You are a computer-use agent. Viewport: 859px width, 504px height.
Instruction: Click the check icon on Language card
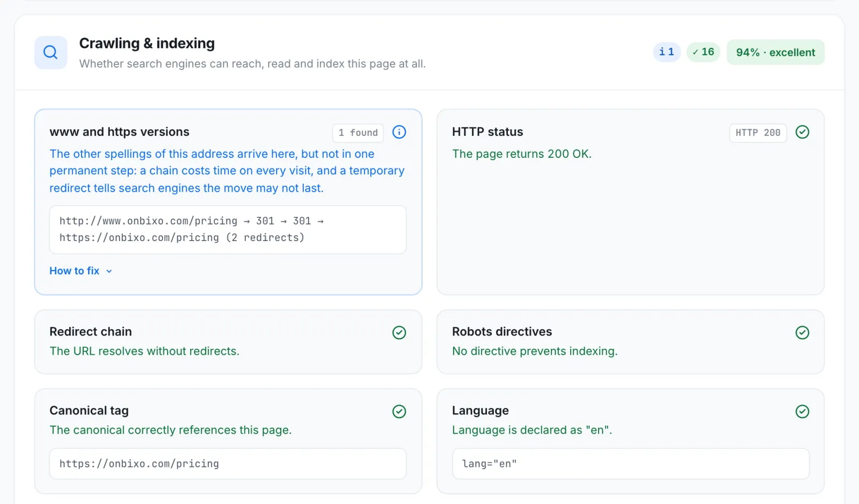[802, 412]
